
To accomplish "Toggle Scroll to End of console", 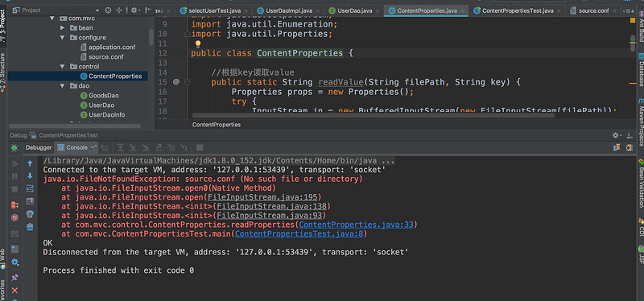I will (30, 201).
